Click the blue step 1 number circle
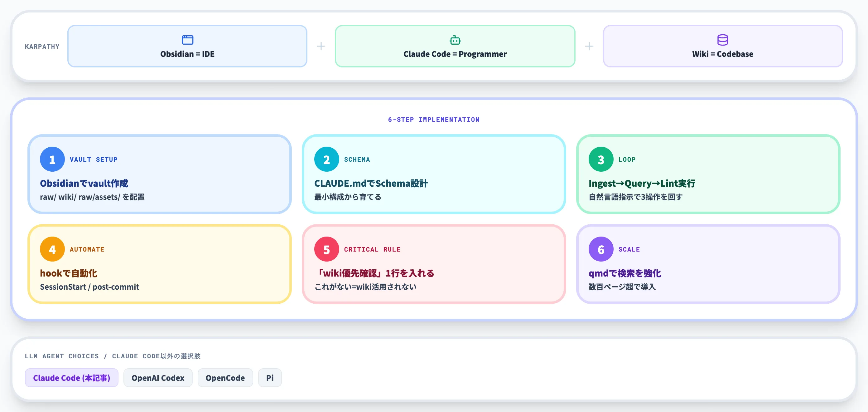Screen dimensions: 868x412 (52, 159)
